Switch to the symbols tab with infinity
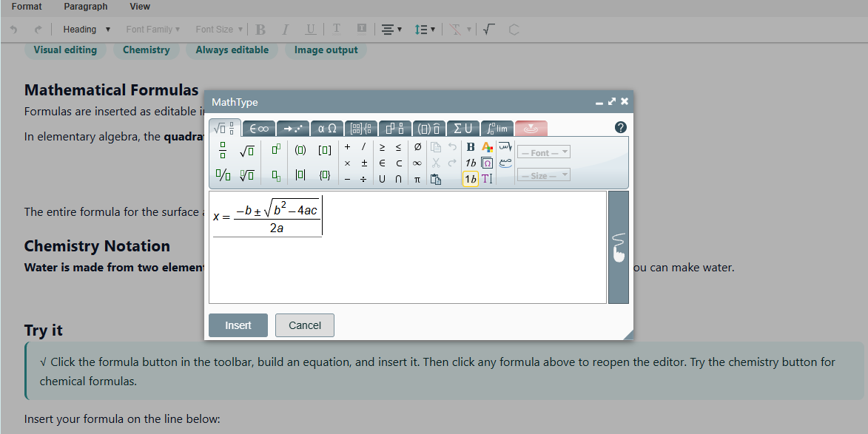This screenshot has height=434, width=868. click(259, 128)
